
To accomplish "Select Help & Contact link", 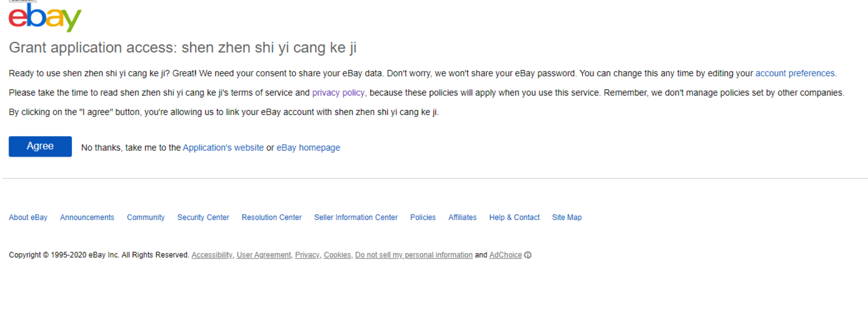I will point(514,217).
